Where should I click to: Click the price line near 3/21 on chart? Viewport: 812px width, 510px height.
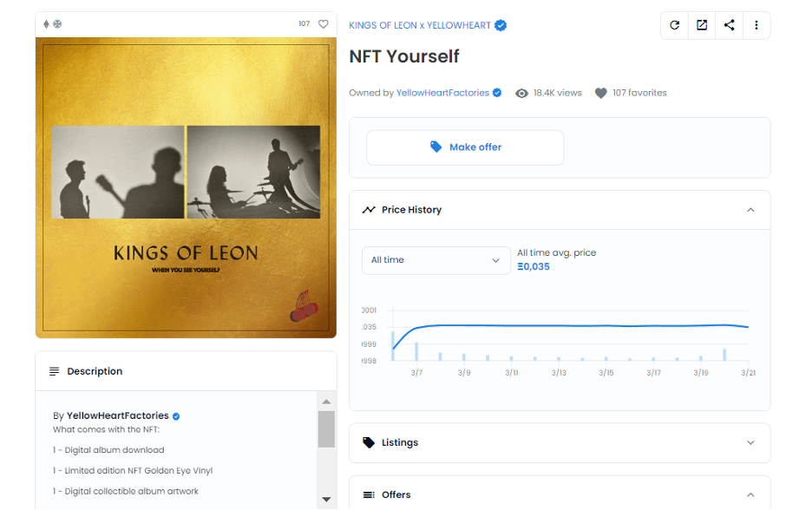pos(748,327)
